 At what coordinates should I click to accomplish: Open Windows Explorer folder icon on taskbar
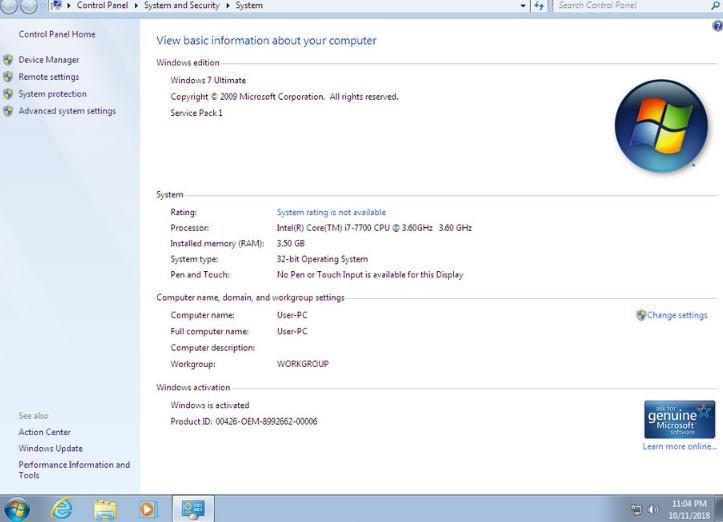pos(105,509)
